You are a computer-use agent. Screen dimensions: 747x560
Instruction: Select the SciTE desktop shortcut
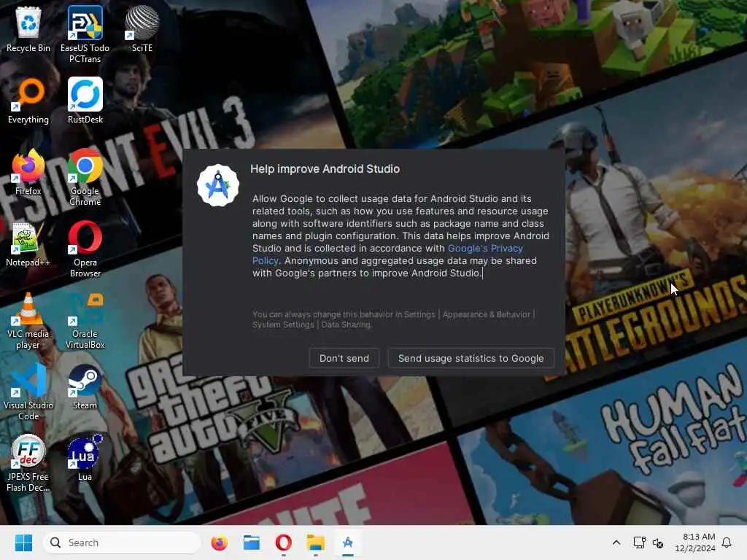tap(142, 29)
